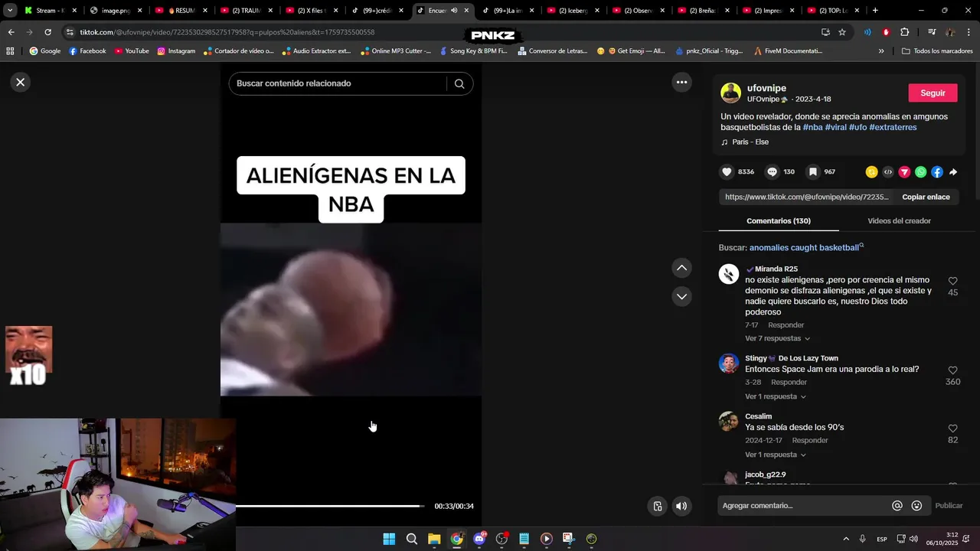This screenshot has width=980, height=551.
Task: Click the browser address bar URL
Action: [227, 32]
